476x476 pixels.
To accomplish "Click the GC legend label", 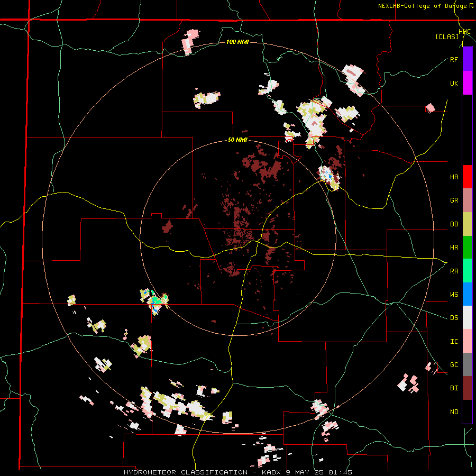I will click(454, 365).
